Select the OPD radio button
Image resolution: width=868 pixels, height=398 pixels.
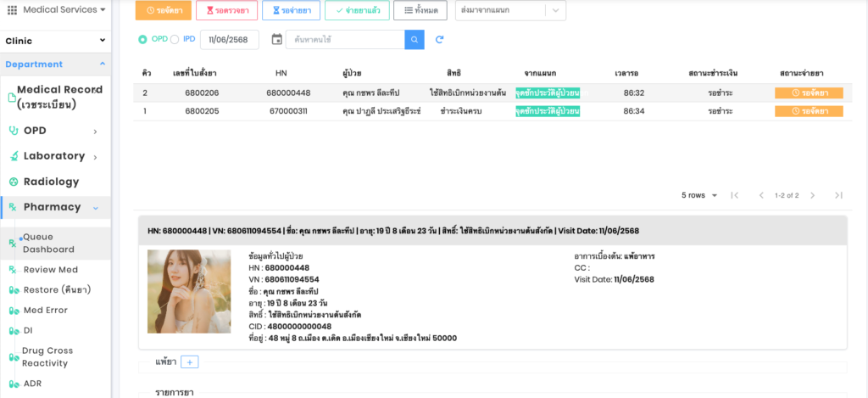[x=142, y=39]
